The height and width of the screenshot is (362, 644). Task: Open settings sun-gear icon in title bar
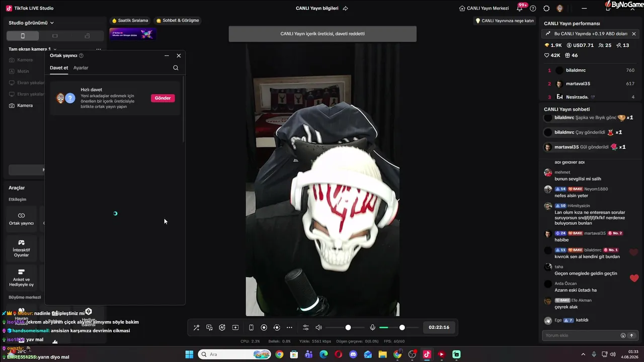coord(546,8)
